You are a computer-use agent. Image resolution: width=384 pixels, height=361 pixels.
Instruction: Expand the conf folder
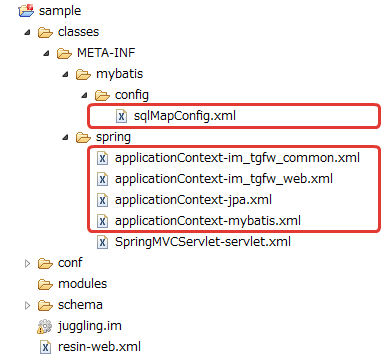(28, 263)
